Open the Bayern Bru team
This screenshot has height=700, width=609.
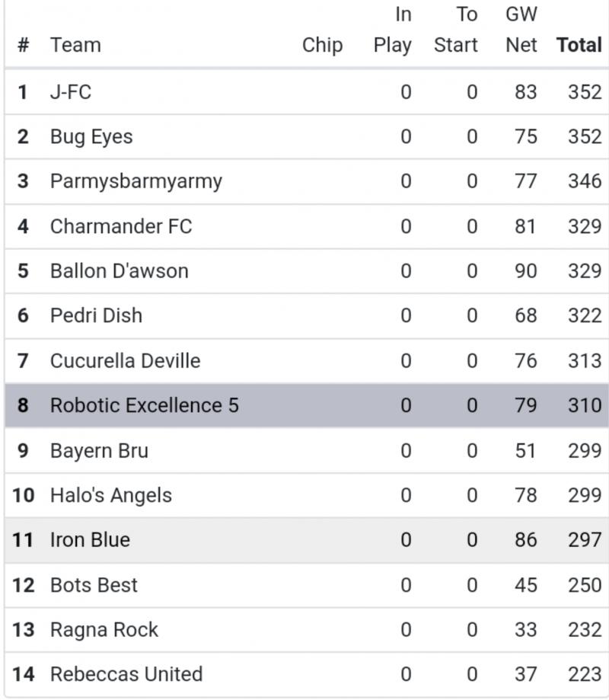[x=99, y=450]
